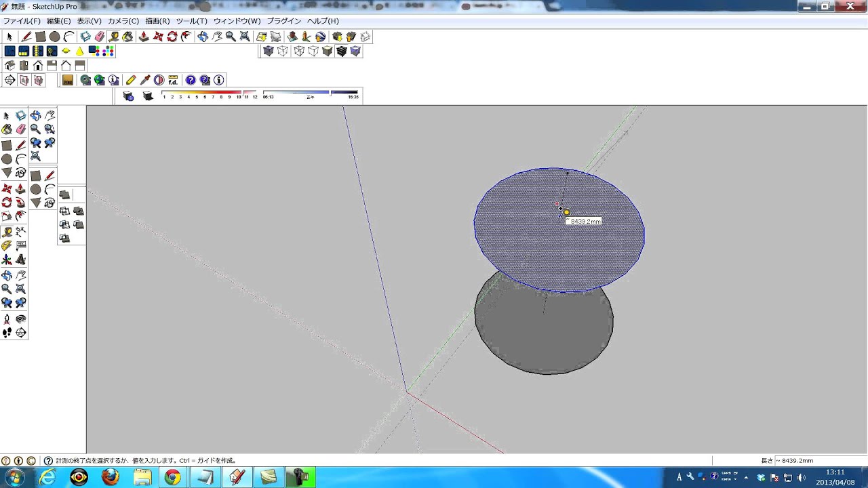
Task: Open Internet Explorer from taskbar
Action: tap(47, 477)
